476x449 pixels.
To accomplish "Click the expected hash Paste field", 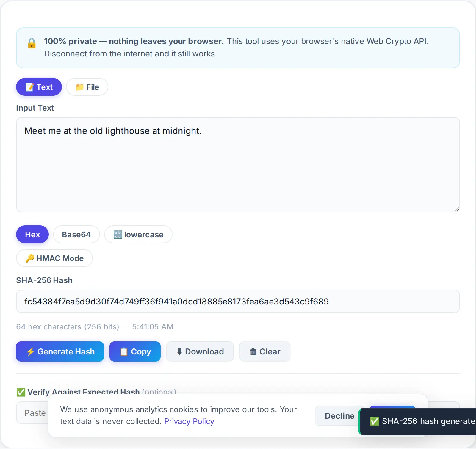I will pos(32,413).
